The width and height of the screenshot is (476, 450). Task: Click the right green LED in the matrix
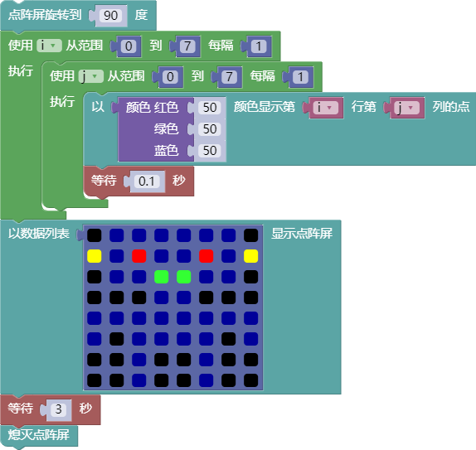[x=184, y=277]
